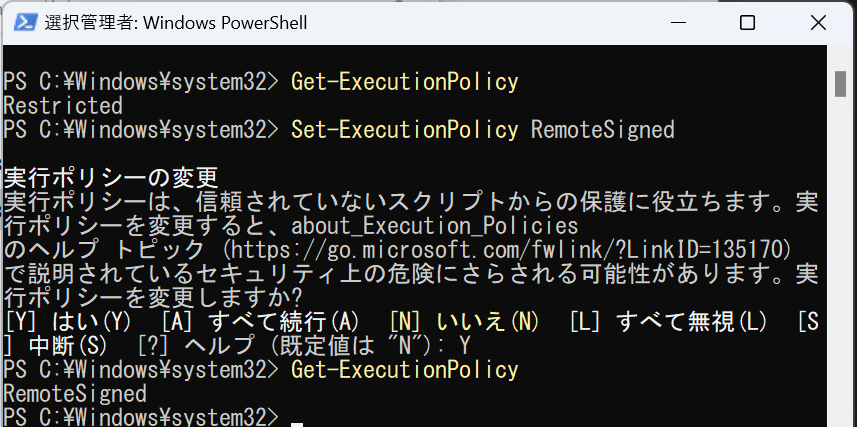Click the URL https://go.microsoft.com/fwlink/?LinkID=135170
Viewport: 857px width, 427px height.
[x=507, y=250]
